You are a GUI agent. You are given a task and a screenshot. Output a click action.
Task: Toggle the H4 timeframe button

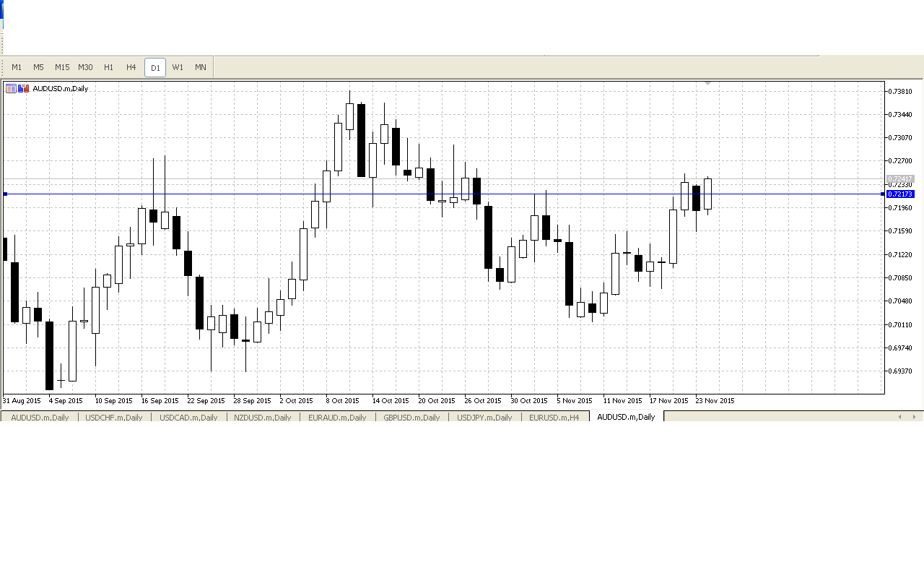tap(131, 67)
